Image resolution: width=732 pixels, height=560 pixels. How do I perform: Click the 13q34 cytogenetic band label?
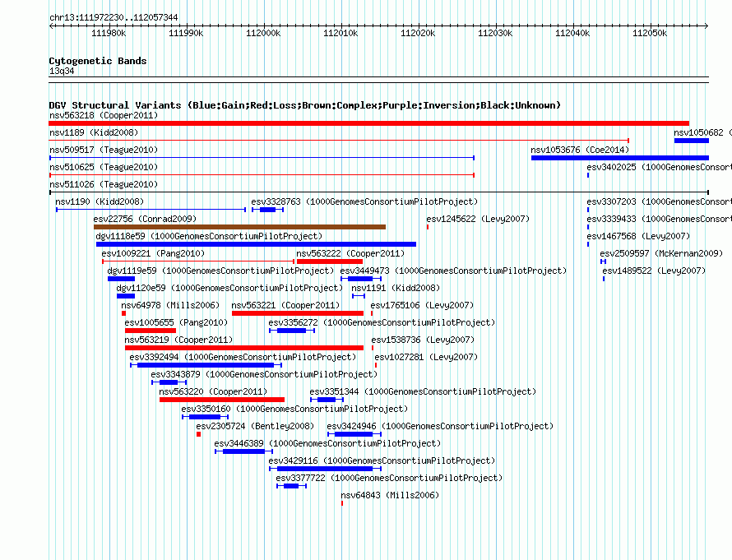tap(62, 71)
